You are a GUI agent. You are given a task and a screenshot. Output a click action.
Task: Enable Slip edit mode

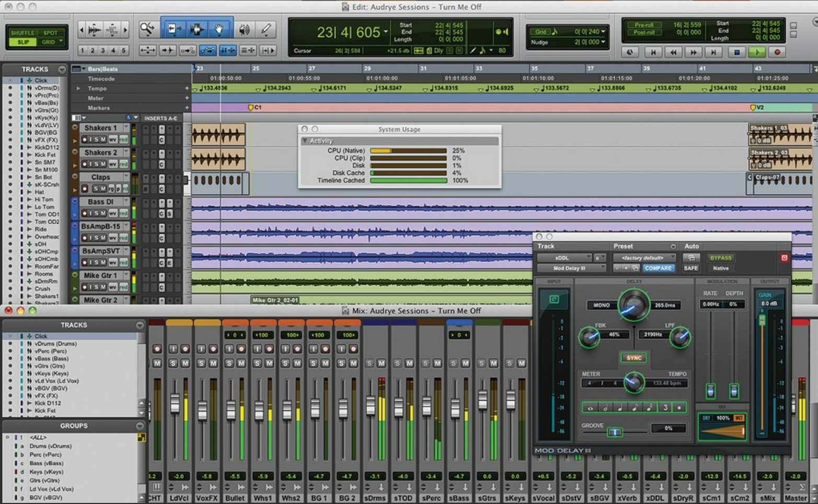pos(22,42)
